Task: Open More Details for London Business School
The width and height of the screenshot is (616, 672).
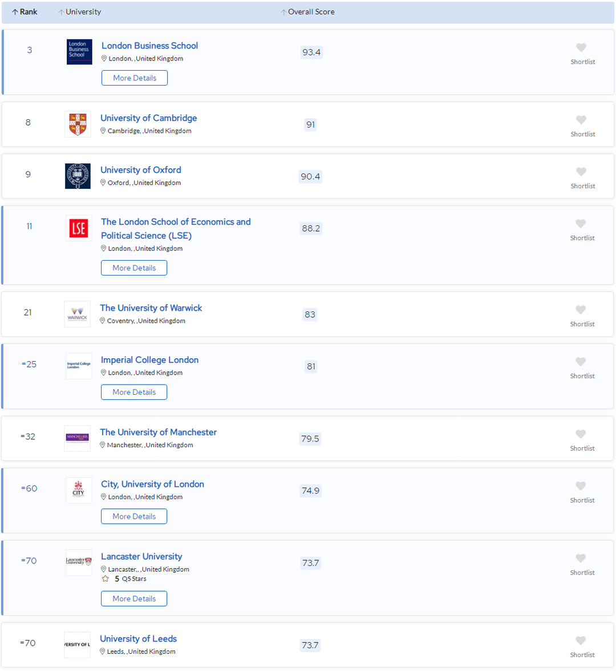Action: click(135, 78)
